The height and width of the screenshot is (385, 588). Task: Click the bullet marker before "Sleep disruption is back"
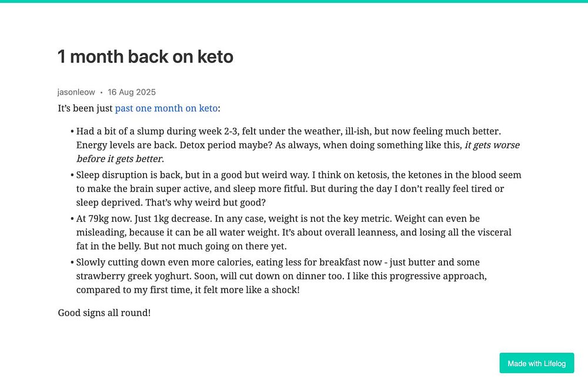point(72,175)
